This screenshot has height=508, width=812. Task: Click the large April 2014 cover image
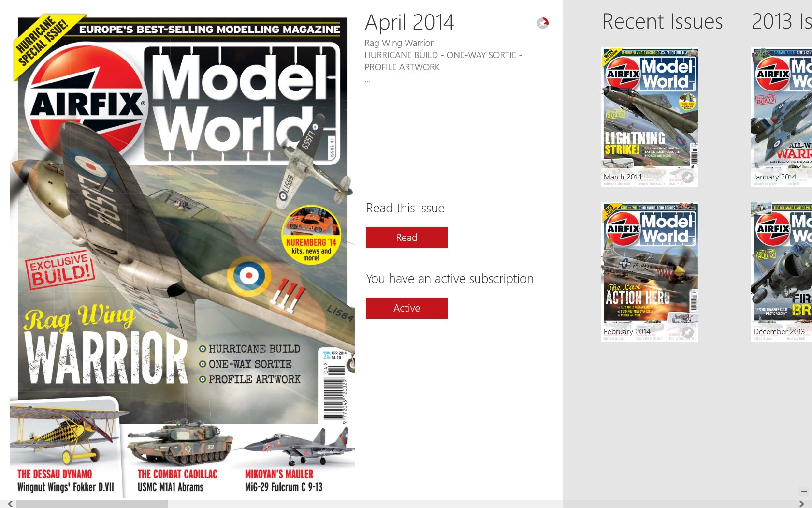182,256
